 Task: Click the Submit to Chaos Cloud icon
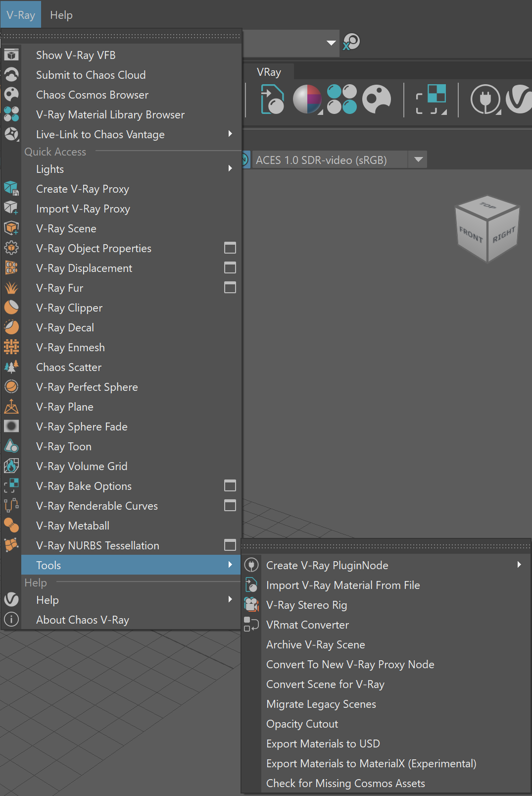pyautogui.click(x=11, y=75)
